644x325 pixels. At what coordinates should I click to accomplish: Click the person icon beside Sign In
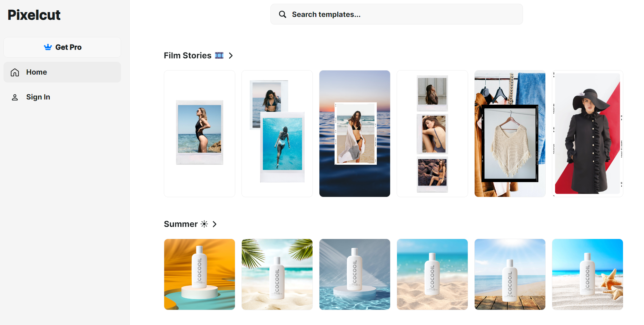[15, 97]
